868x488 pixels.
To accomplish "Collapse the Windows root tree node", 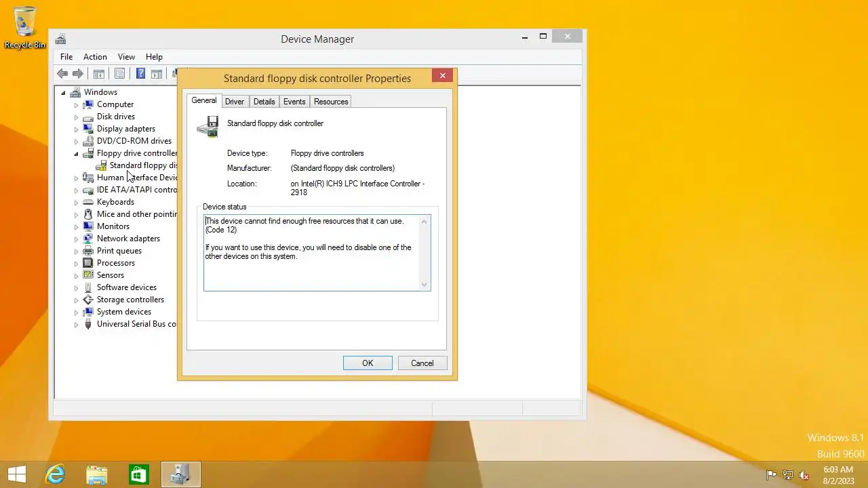I will [63, 93].
